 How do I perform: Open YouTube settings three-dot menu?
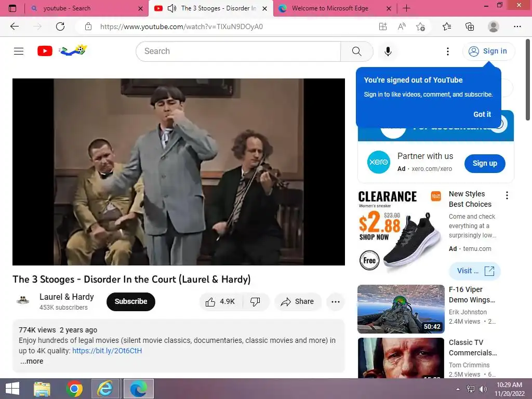[448, 51]
